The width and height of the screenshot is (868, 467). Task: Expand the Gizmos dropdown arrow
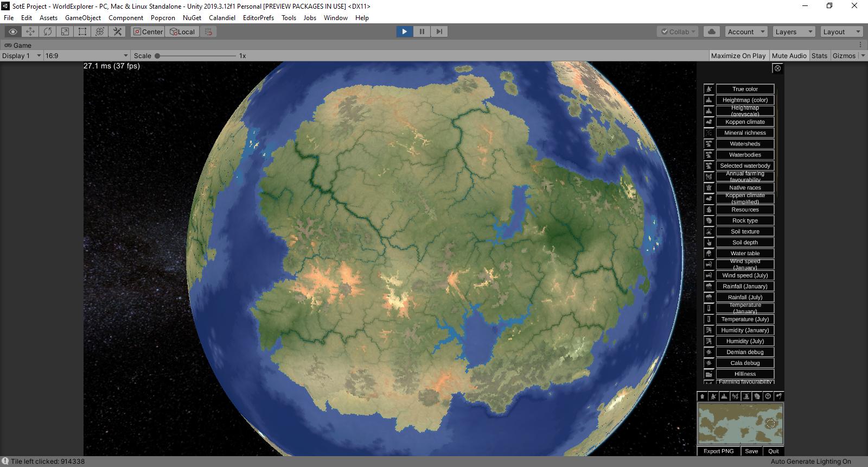[x=863, y=55]
